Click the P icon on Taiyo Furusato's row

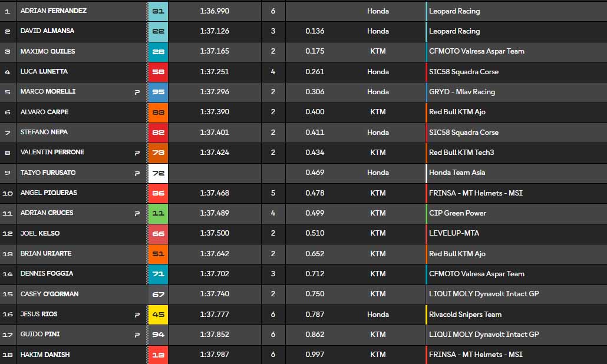137,174
